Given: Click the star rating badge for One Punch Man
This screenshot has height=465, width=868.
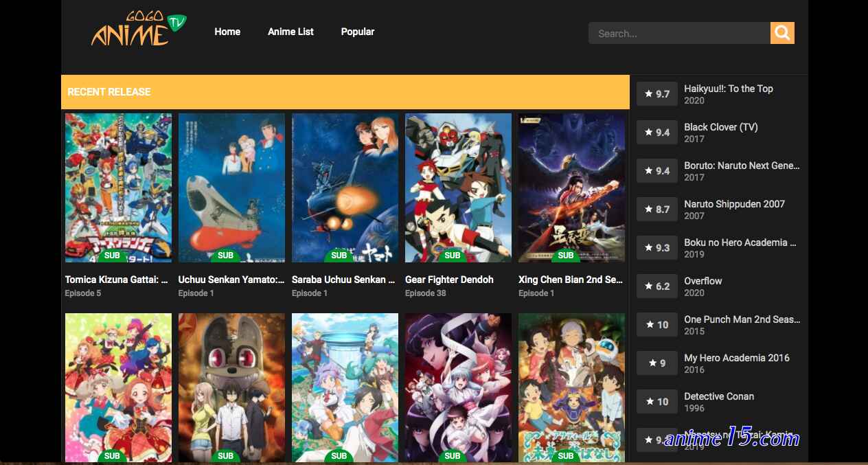Looking at the screenshot, I should click(x=657, y=325).
